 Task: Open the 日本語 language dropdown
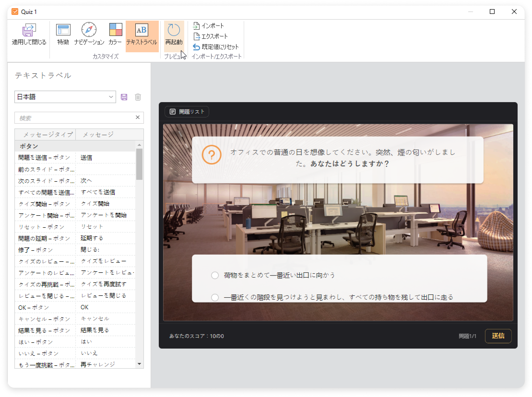pyautogui.click(x=65, y=97)
